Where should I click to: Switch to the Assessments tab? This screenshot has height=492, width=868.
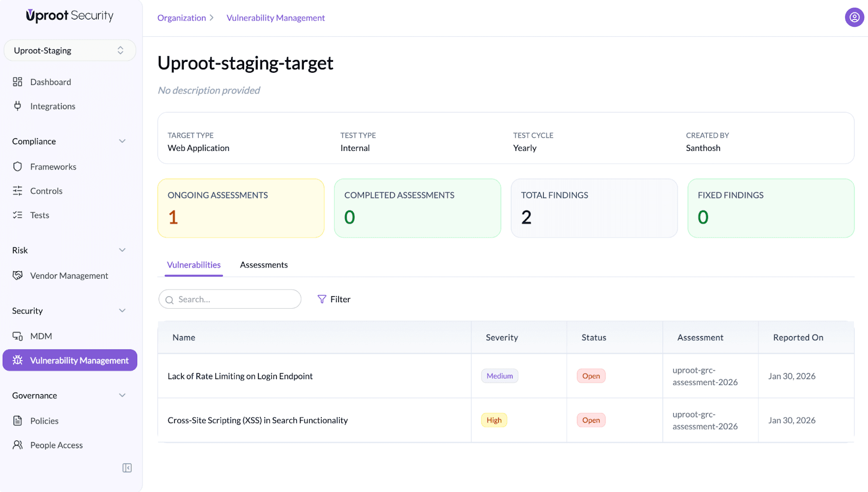tap(264, 265)
